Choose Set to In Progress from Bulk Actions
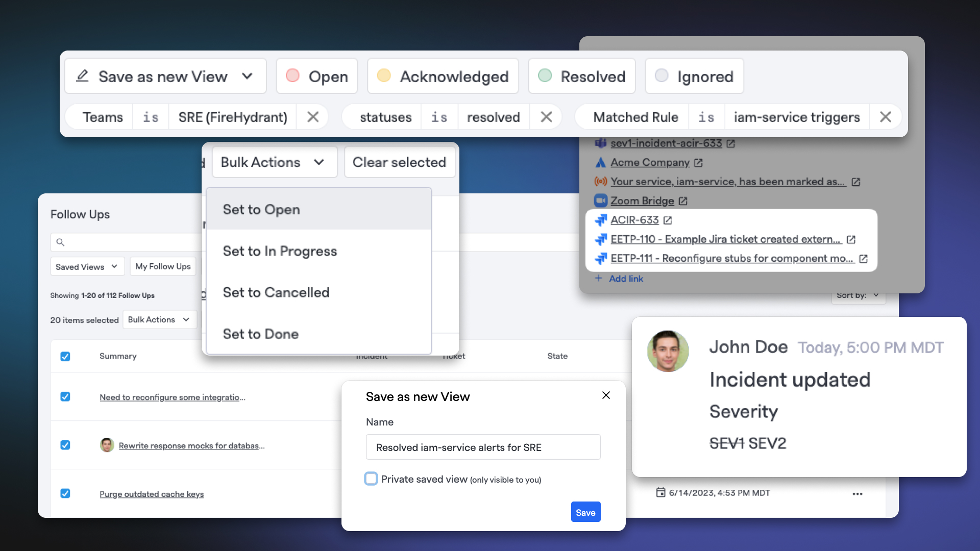980x551 pixels. point(280,251)
